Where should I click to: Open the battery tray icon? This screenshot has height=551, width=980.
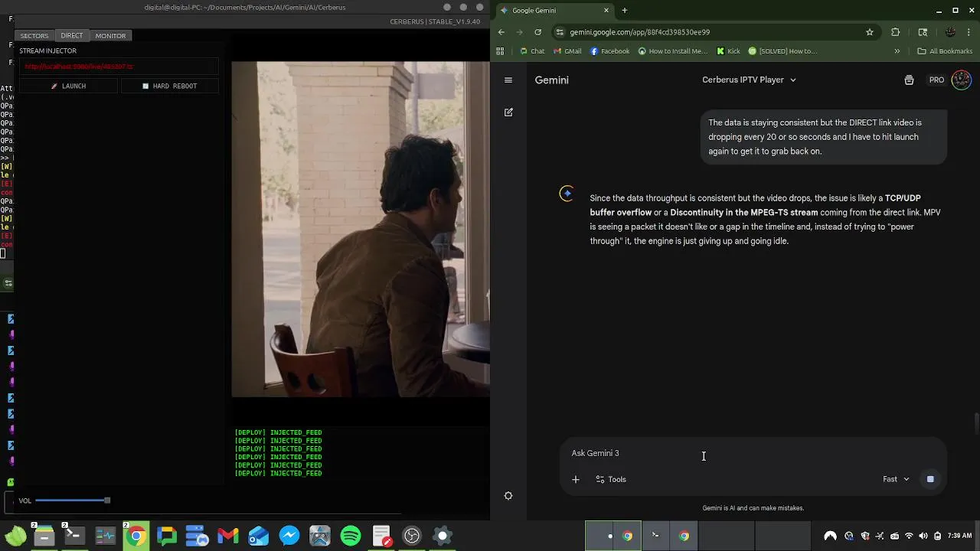click(937, 536)
